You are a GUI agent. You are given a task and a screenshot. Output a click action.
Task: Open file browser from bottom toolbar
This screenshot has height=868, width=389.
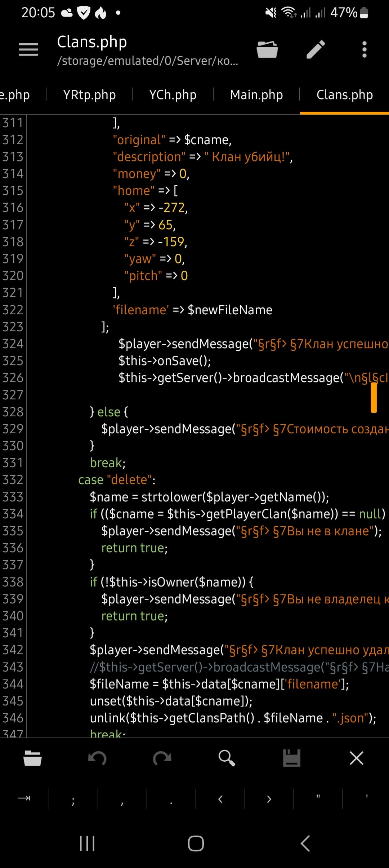point(32,758)
